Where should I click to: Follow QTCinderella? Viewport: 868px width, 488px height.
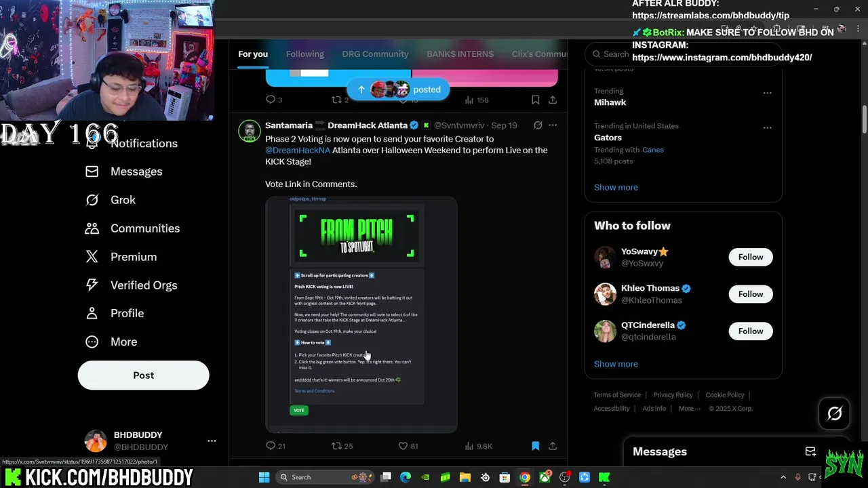coord(751,331)
